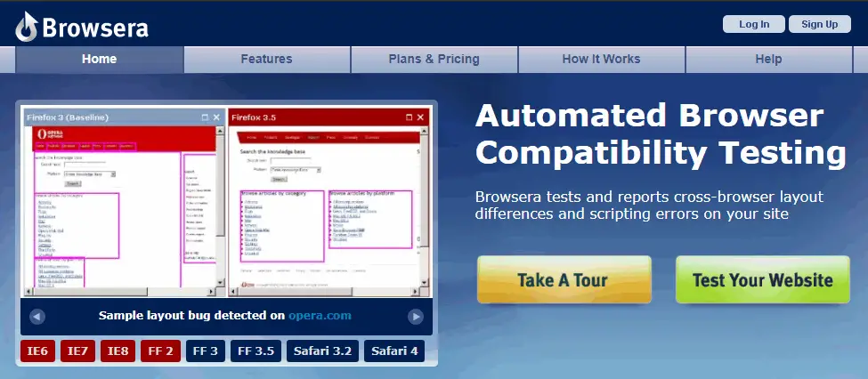This screenshot has height=379, width=868.
Task: Click the Take A Tour button
Action: pos(564,279)
